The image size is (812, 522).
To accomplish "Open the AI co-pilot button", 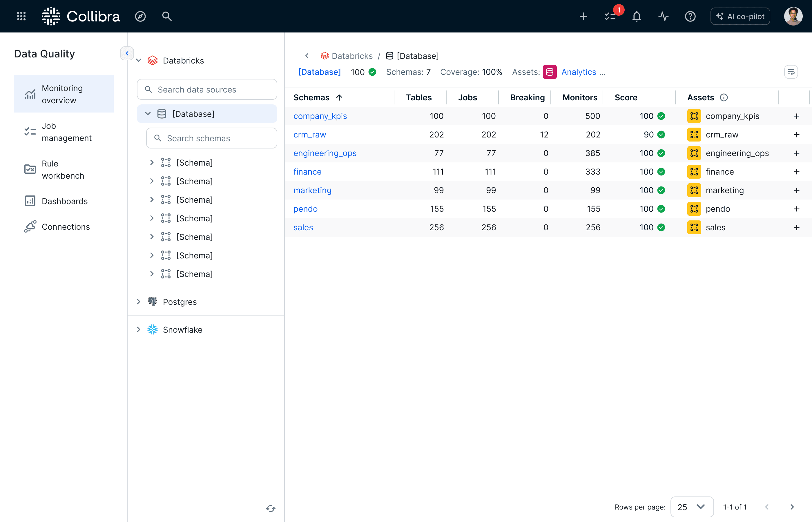I will click(x=740, y=16).
